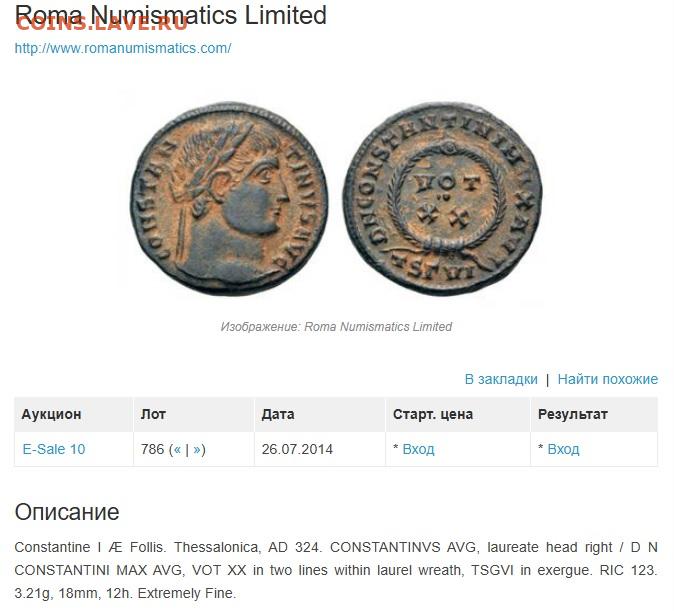Go to previous lot with « arrow
Image resolution: width=674 pixels, height=611 pixels.
coord(177,449)
